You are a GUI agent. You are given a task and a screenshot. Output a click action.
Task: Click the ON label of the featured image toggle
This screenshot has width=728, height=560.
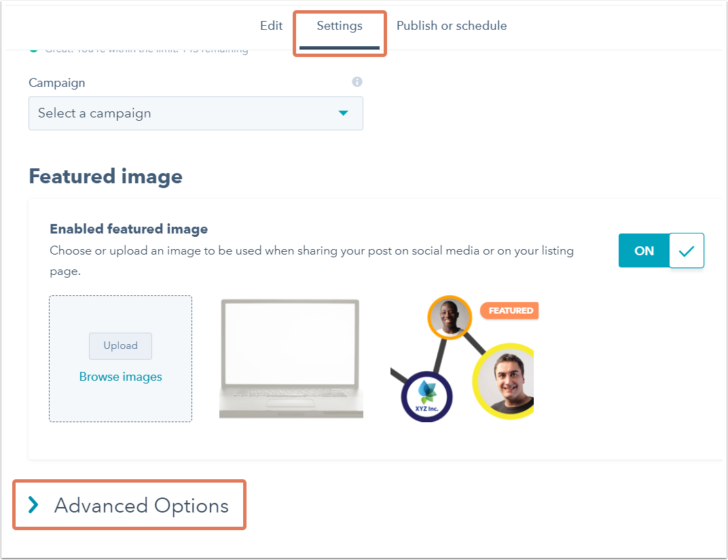[644, 250]
